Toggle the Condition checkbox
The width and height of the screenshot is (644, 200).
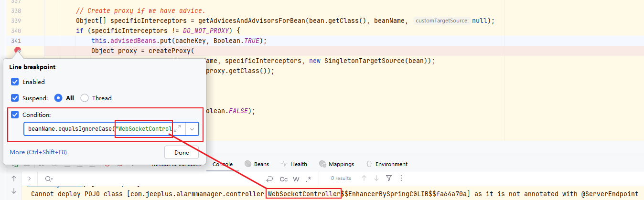click(15, 115)
